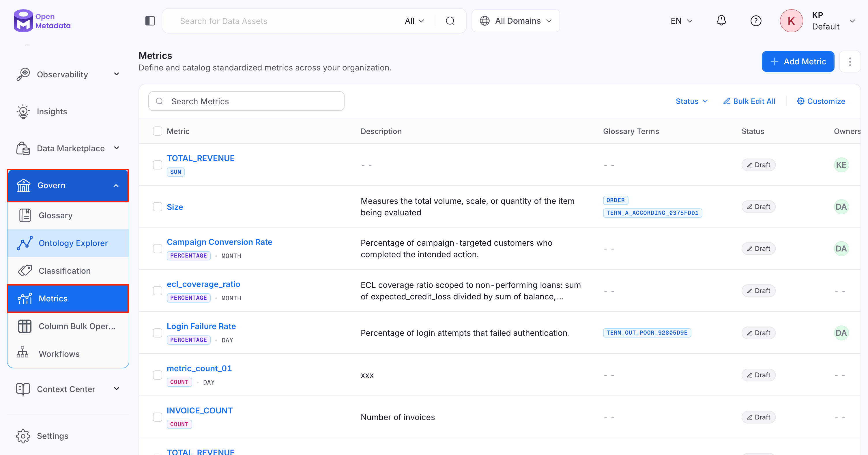Click the DA owner avatar in Size row
Screen dimensions: 868x455
pos(841,207)
